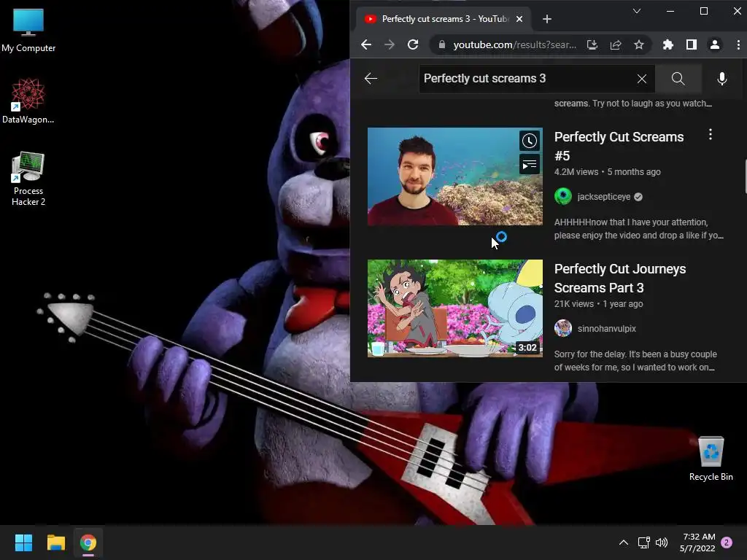This screenshot has width=747, height=560.
Task: Exit YouTube search with back arrow
Action: coord(371,79)
